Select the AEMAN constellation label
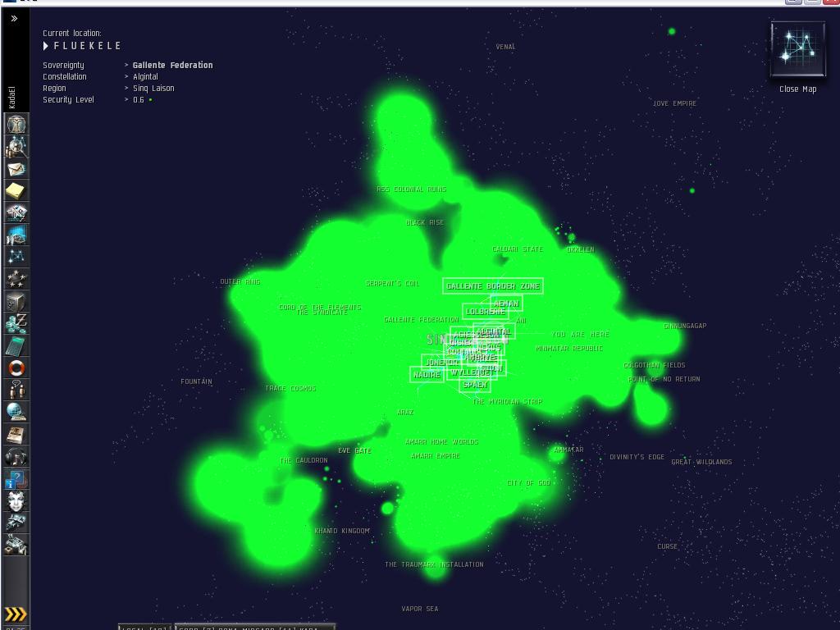840x630 pixels. pyautogui.click(x=506, y=304)
